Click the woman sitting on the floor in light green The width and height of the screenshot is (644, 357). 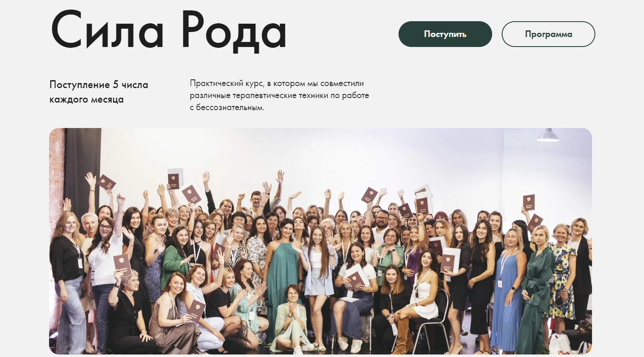coord(290,319)
